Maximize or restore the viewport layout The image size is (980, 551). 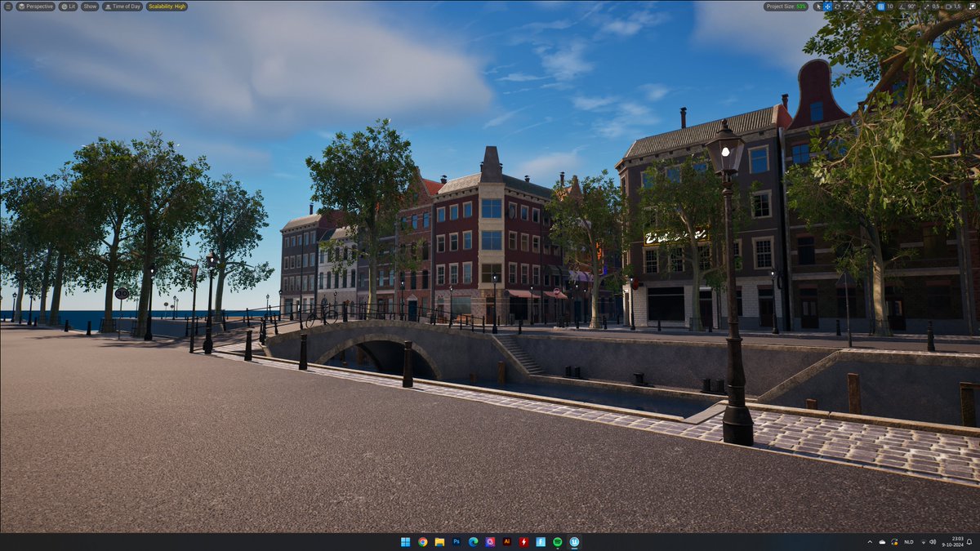(972, 7)
